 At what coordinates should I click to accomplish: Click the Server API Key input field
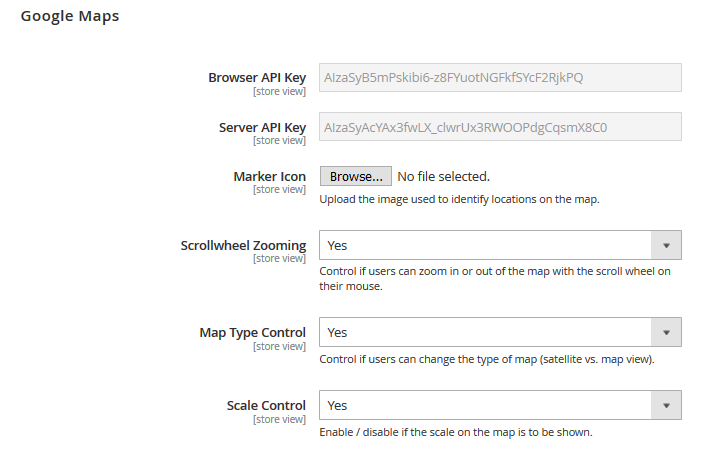500,127
